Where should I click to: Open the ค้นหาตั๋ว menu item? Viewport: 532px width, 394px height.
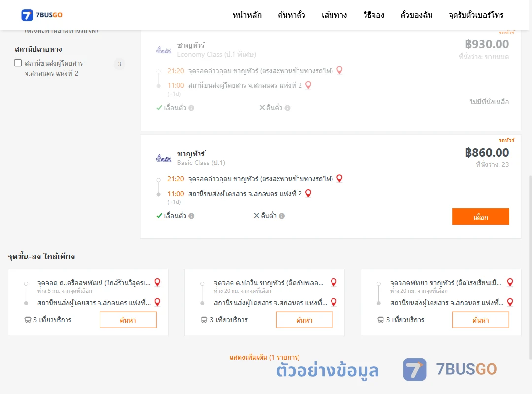292,15
